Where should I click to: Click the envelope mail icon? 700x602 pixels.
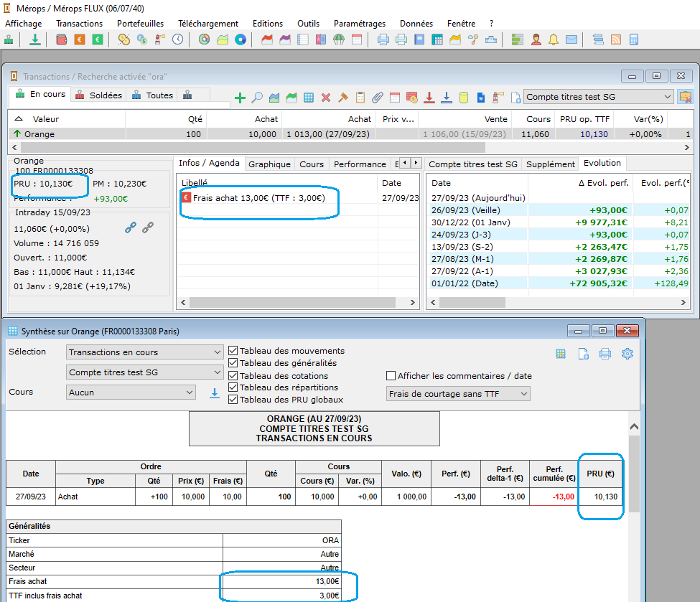pyautogui.click(x=571, y=39)
